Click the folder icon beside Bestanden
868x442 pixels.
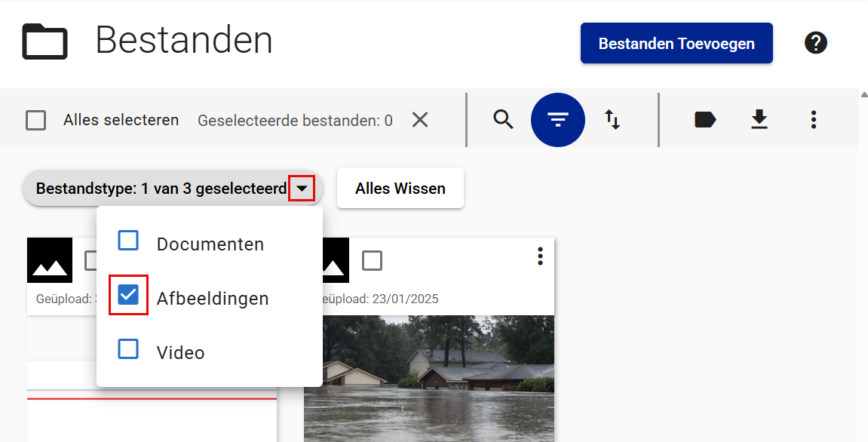pos(45,41)
